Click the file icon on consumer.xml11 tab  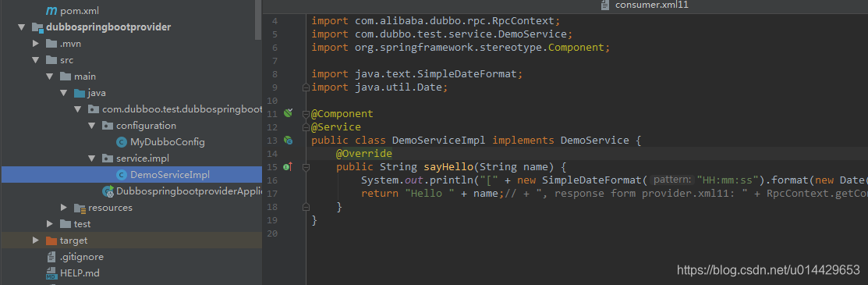[604, 5]
